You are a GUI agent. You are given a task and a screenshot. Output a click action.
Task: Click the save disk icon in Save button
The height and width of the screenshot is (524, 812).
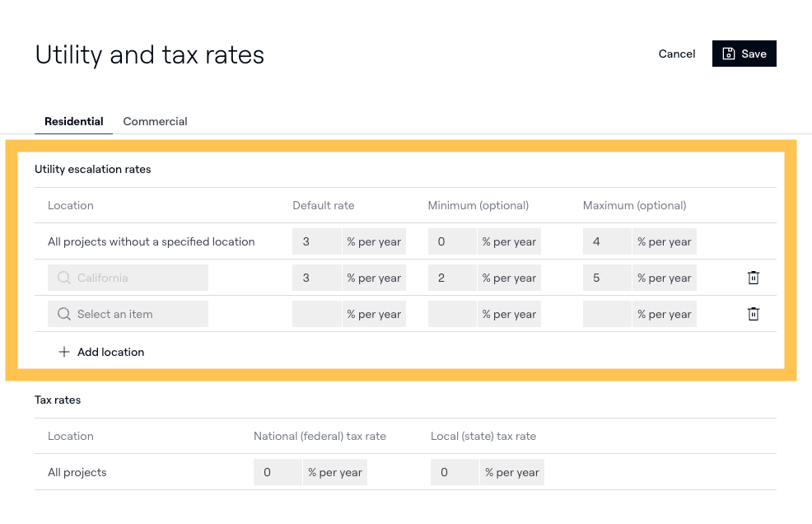pyautogui.click(x=729, y=54)
